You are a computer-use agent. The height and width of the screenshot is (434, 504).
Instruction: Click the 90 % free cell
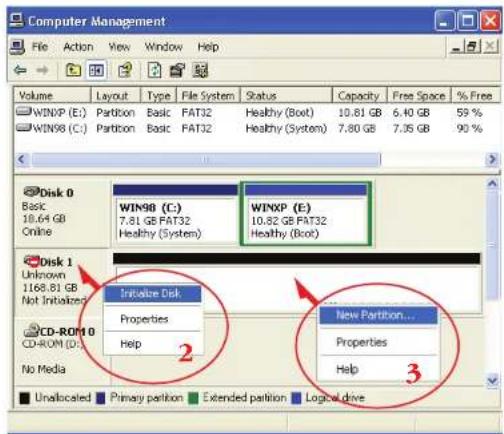pyautogui.click(x=469, y=128)
